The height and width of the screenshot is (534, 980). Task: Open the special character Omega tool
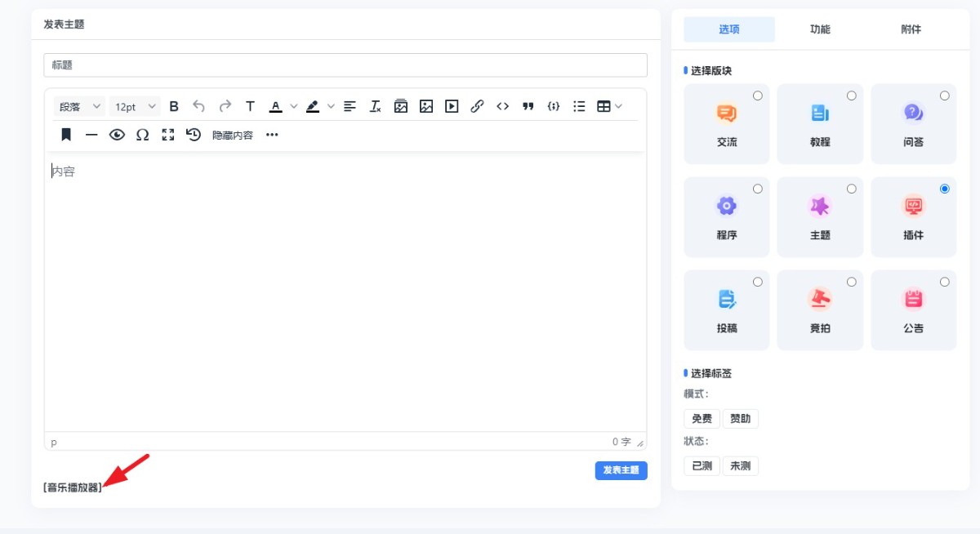point(142,135)
